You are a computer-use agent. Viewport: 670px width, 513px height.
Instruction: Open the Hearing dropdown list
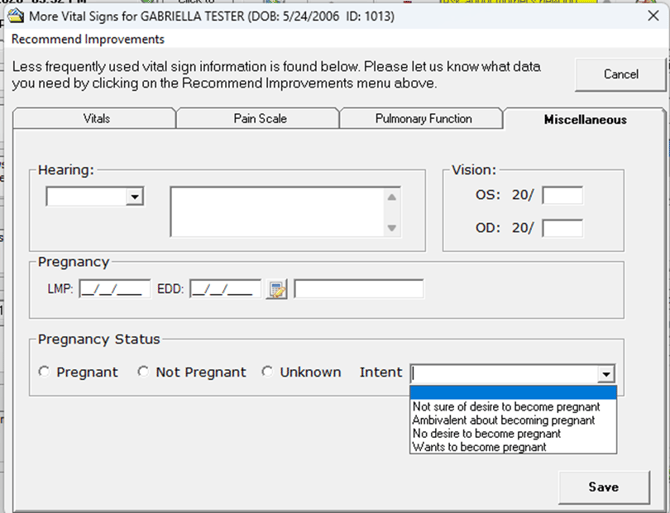click(134, 198)
